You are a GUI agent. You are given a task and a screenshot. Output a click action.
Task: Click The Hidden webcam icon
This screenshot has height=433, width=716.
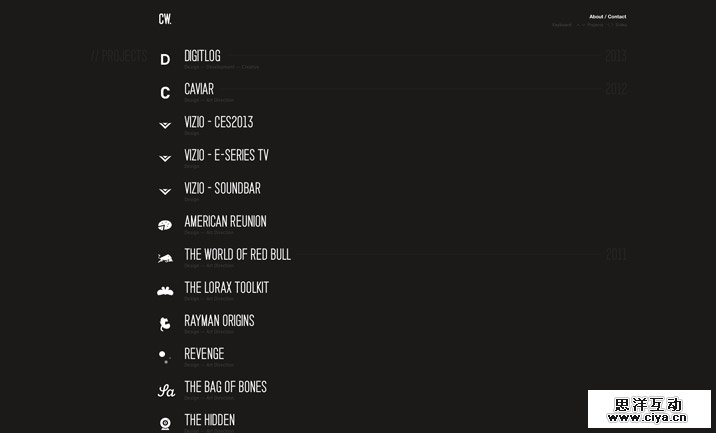pos(165,423)
